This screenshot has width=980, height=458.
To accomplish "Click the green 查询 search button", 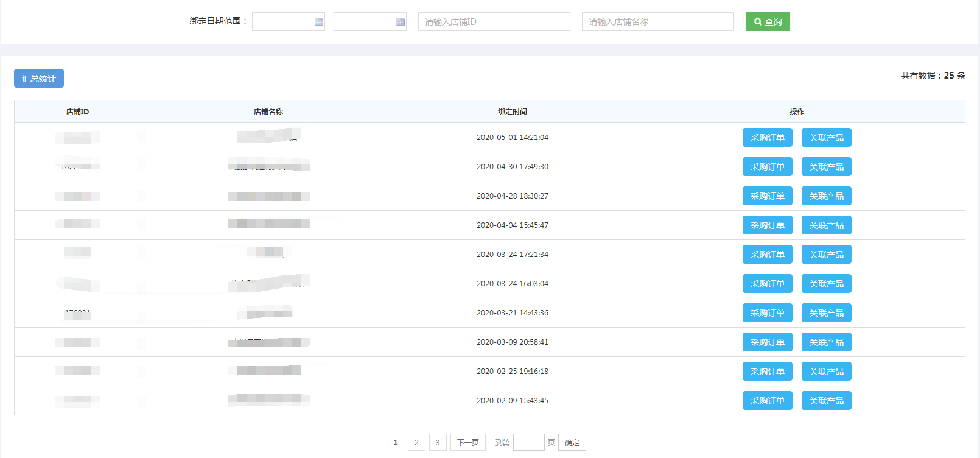I will [768, 22].
